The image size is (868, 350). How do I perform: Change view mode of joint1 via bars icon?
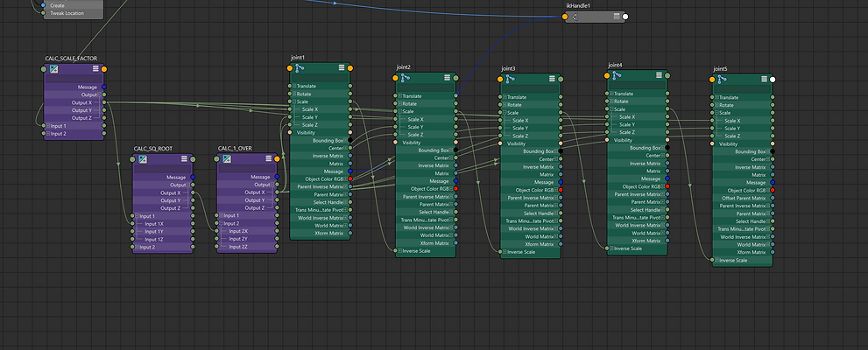coord(342,68)
